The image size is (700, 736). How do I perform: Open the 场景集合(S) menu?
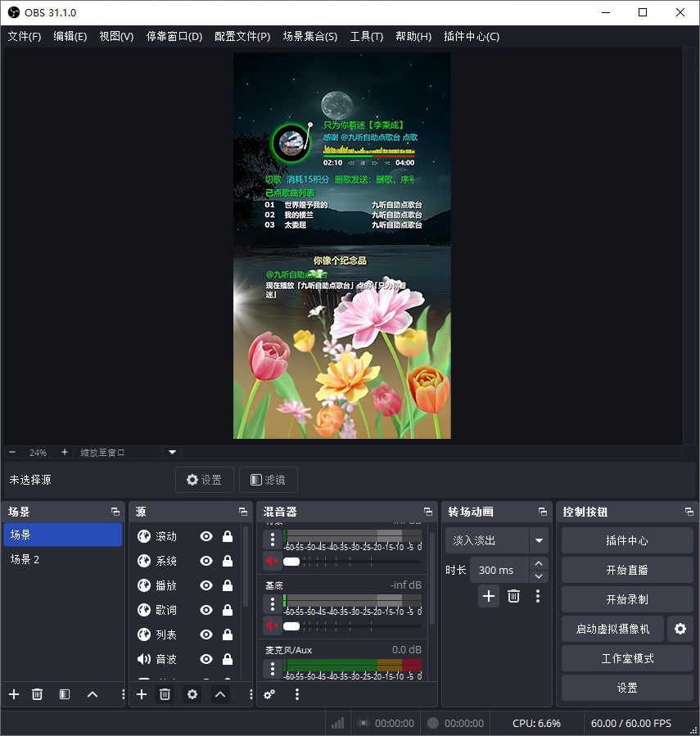click(309, 36)
